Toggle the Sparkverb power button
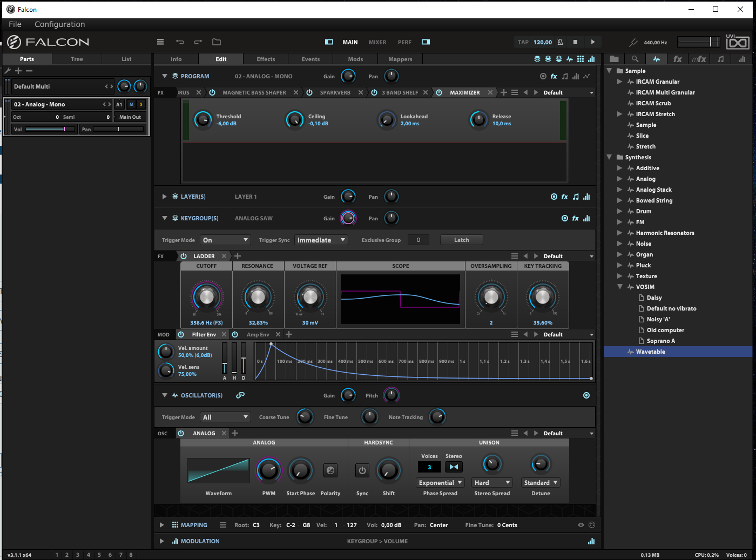Viewport: 756px width, 560px height. tap(309, 92)
